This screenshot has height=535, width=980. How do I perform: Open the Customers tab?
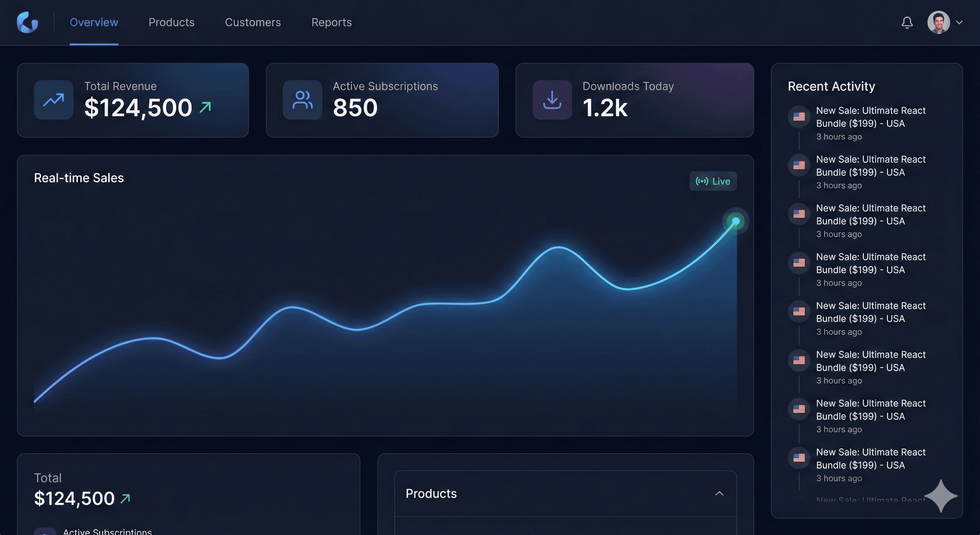click(x=253, y=23)
